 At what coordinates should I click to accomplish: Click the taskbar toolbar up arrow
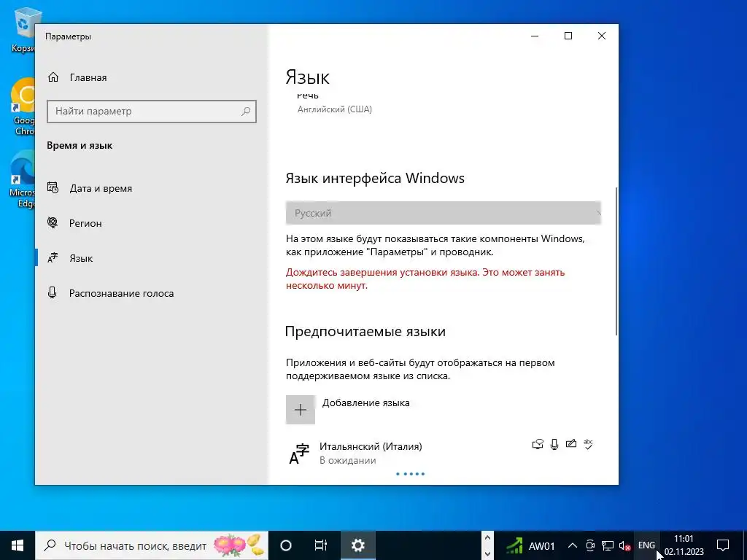[x=487, y=537]
